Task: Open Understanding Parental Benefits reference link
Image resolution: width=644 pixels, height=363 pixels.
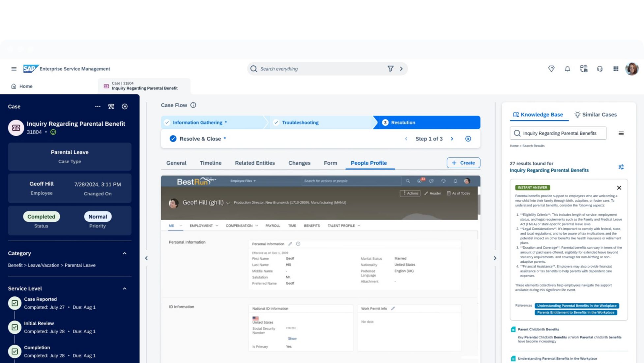Action: [576, 306]
